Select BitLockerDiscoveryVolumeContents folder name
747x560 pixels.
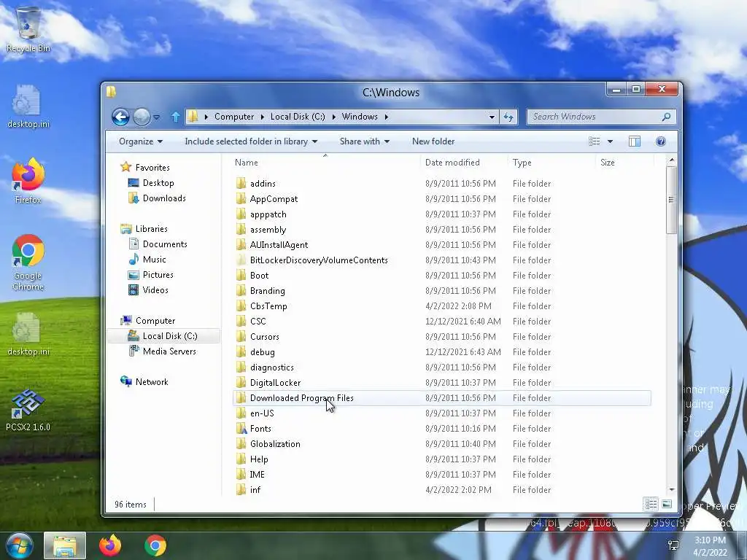tap(319, 260)
